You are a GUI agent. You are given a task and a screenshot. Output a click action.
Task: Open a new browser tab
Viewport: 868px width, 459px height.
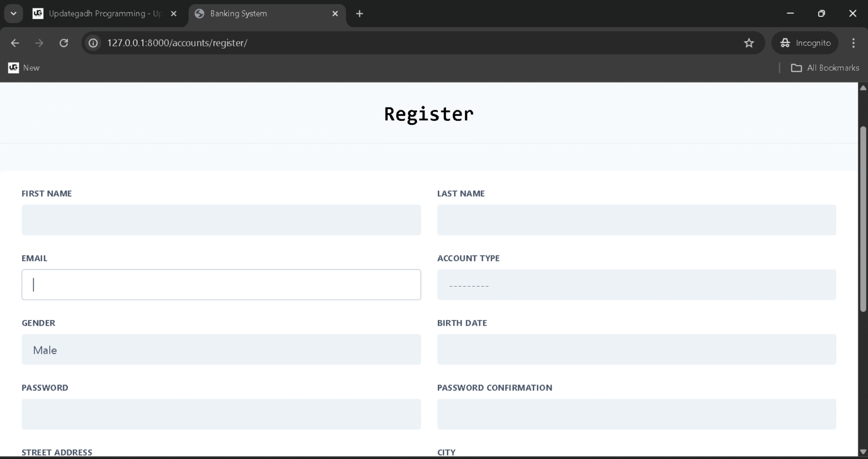coord(359,14)
